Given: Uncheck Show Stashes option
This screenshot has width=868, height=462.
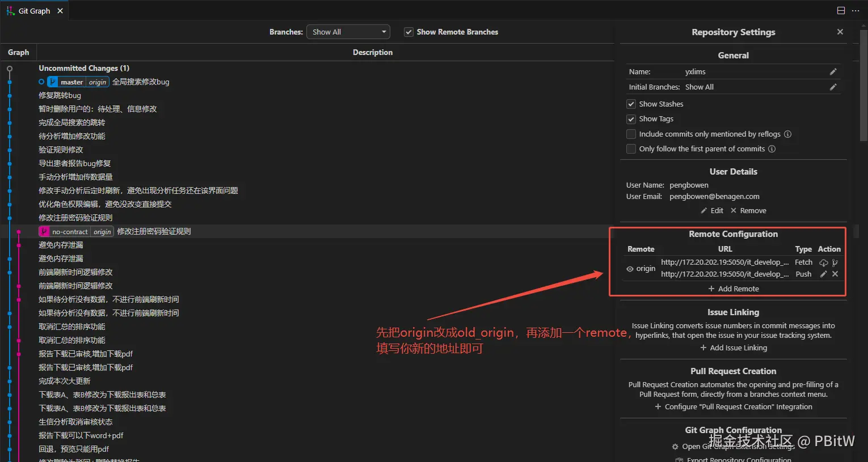Looking at the screenshot, I should click(631, 104).
